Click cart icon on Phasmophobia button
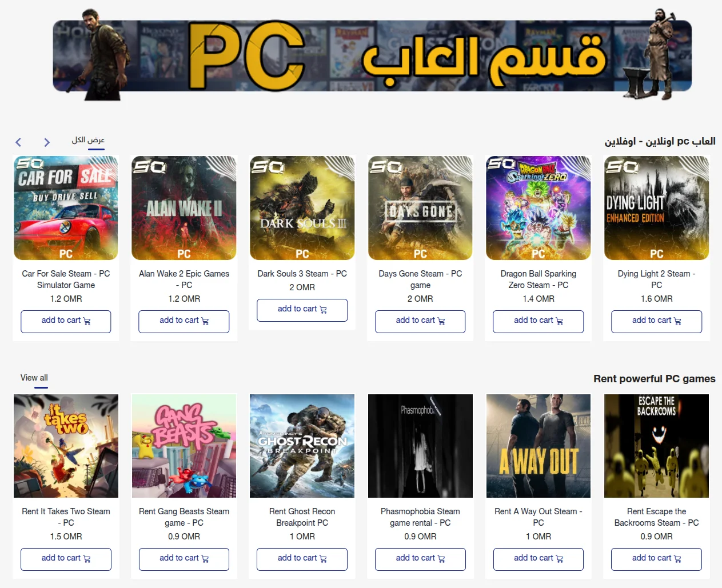The width and height of the screenshot is (722, 588). [441, 559]
